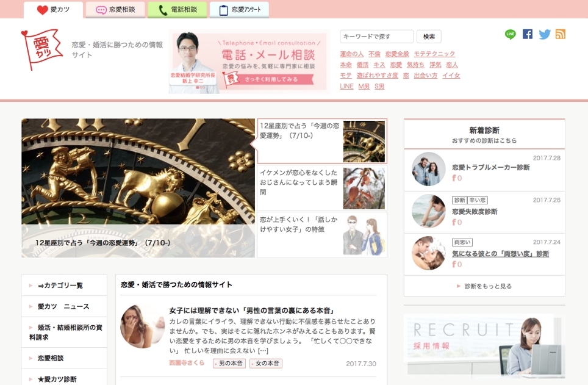Click the 愛カツ flag logo

pyautogui.click(x=41, y=49)
